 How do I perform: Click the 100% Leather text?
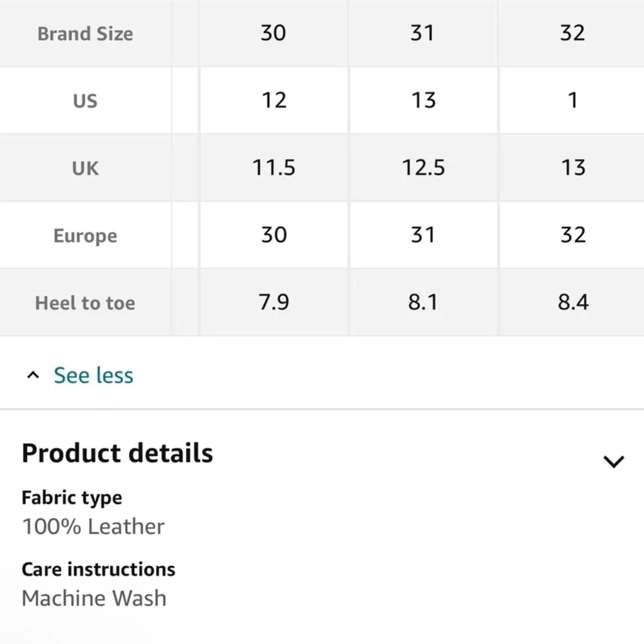[x=93, y=527]
